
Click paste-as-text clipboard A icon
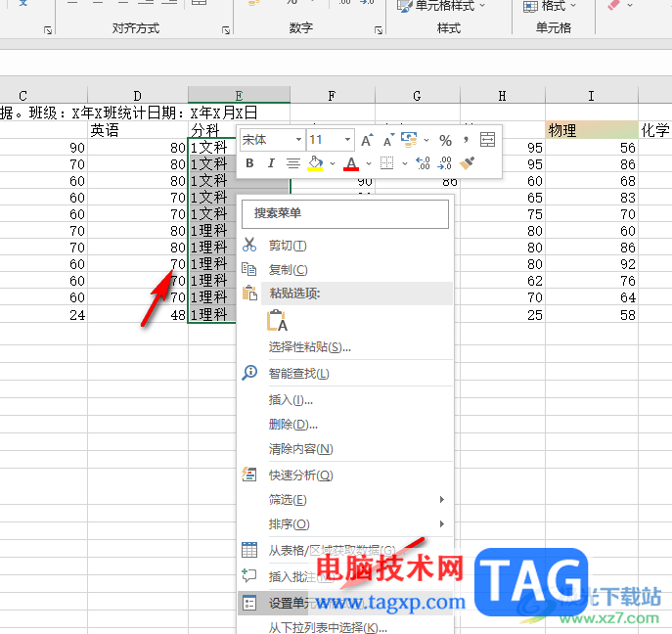(x=277, y=321)
